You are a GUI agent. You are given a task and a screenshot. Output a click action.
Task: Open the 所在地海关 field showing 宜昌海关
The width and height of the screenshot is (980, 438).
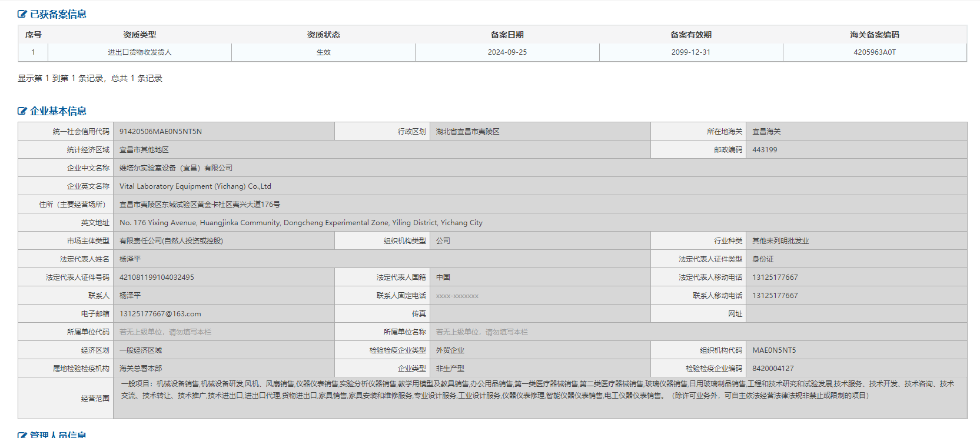point(856,132)
